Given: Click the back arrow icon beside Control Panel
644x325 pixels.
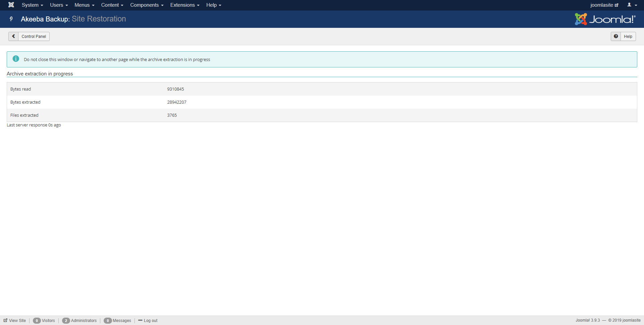Looking at the screenshot, I should (x=13, y=36).
